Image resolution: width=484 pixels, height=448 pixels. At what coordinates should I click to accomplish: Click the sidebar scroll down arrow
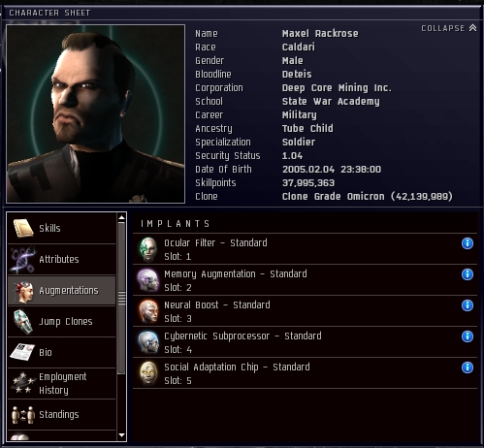click(x=121, y=435)
